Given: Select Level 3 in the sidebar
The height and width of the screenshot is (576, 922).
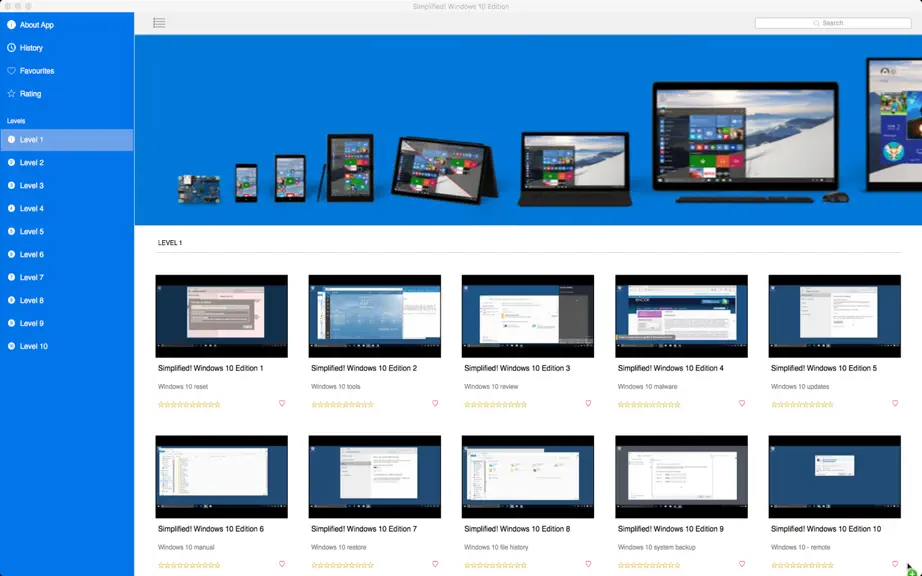Looking at the screenshot, I should point(66,186).
